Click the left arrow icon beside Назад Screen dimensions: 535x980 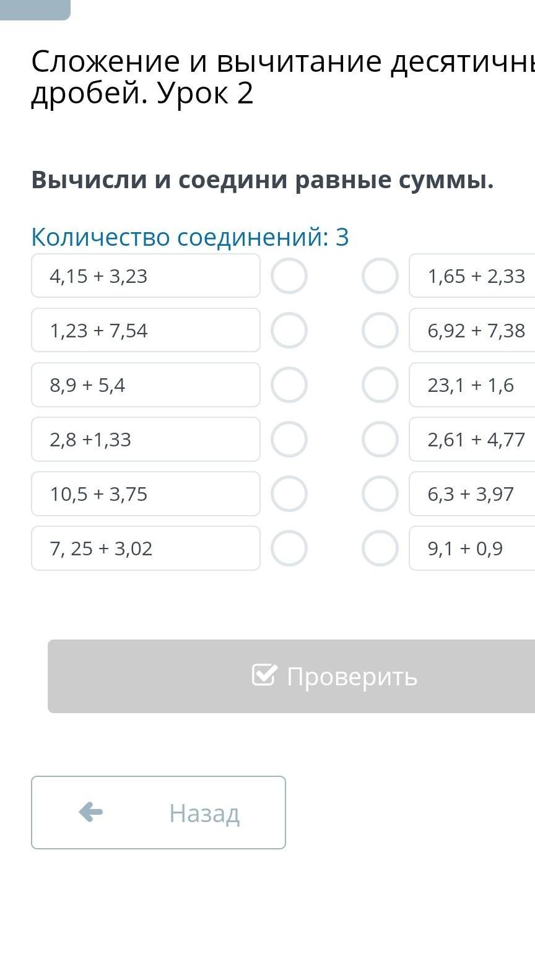point(91,812)
